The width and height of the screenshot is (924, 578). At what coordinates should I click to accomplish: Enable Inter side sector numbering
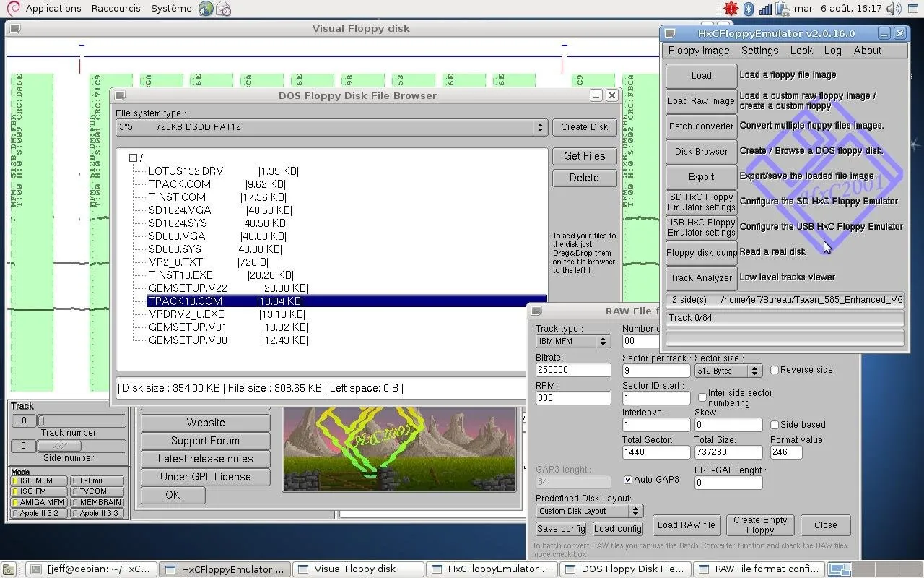pyautogui.click(x=701, y=397)
